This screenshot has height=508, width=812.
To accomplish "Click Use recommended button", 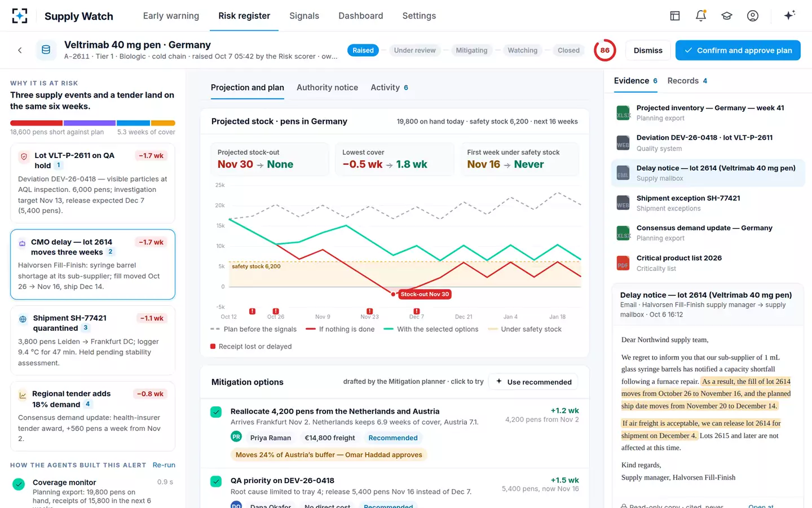I will pos(533,382).
